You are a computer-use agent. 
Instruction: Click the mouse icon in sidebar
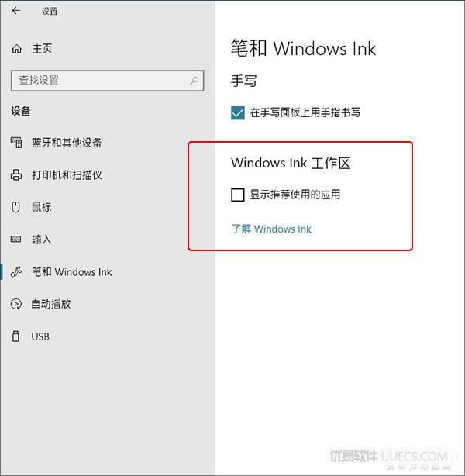tap(15, 207)
